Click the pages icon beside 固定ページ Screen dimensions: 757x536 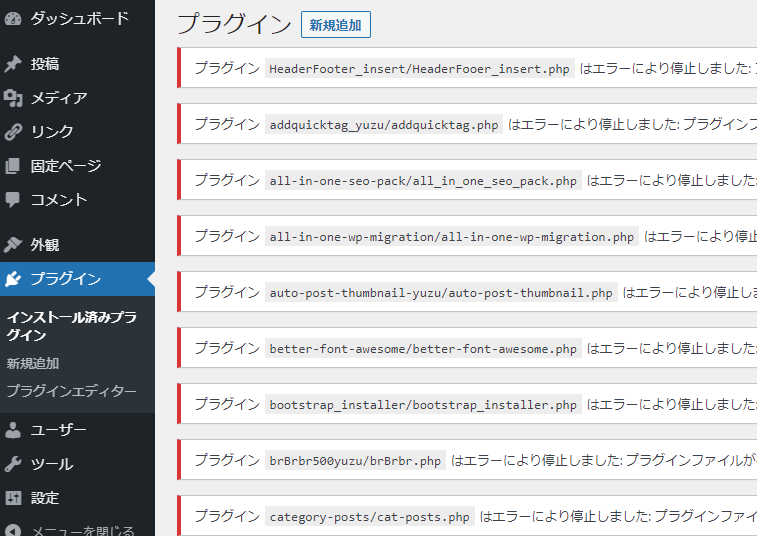(x=13, y=166)
